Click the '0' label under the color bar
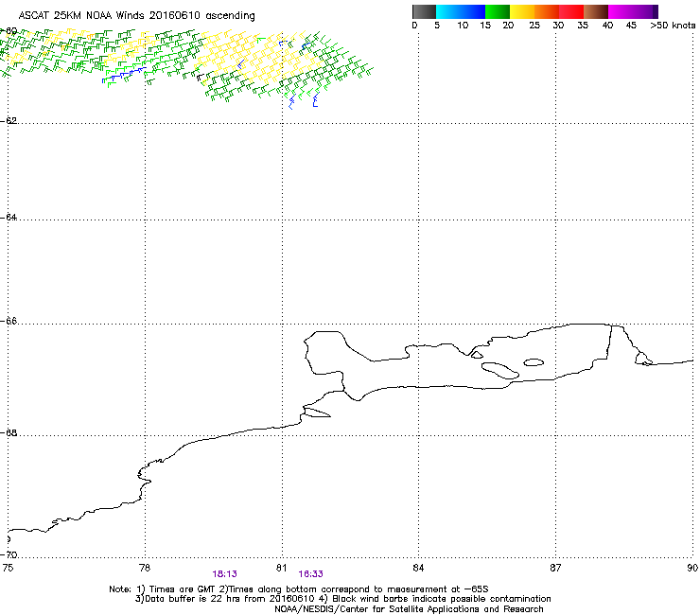Viewport: 700px width, 615px height. coord(414,26)
